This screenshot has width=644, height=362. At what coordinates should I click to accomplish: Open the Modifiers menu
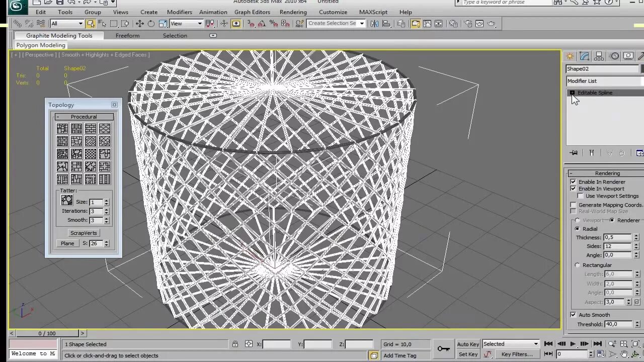tap(179, 12)
